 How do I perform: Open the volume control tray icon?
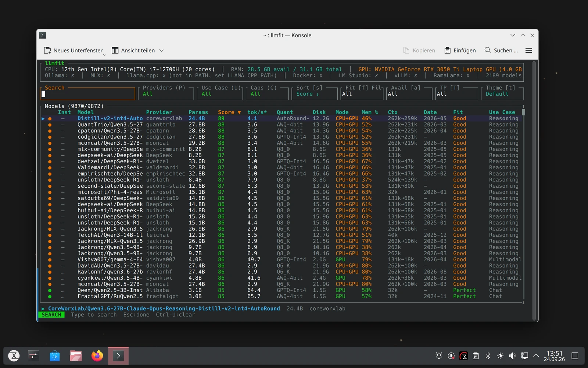coord(512,356)
